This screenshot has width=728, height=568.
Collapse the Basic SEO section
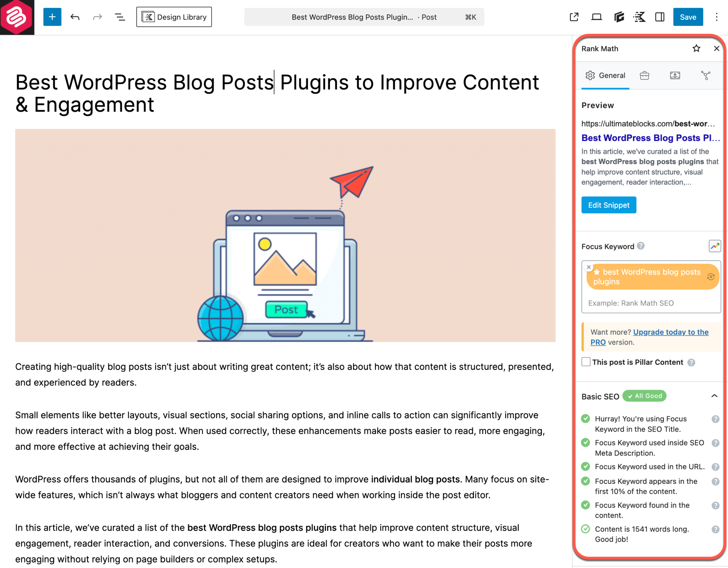coord(714,396)
